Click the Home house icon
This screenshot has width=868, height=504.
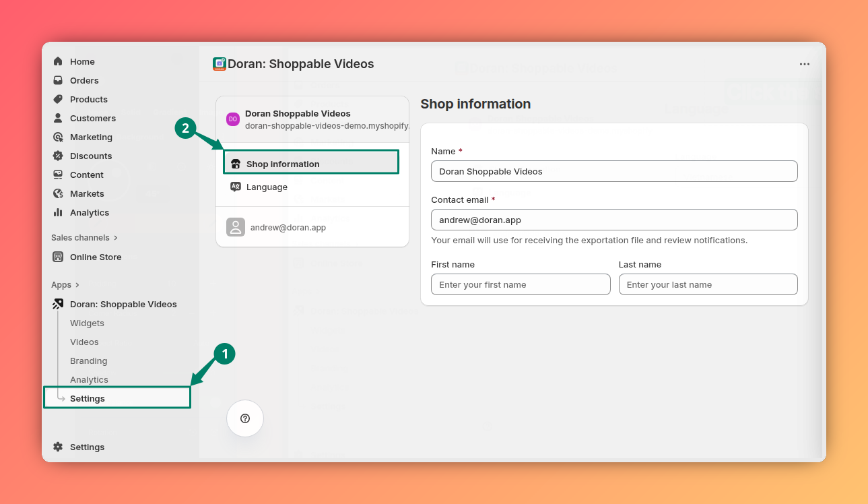coord(58,61)
